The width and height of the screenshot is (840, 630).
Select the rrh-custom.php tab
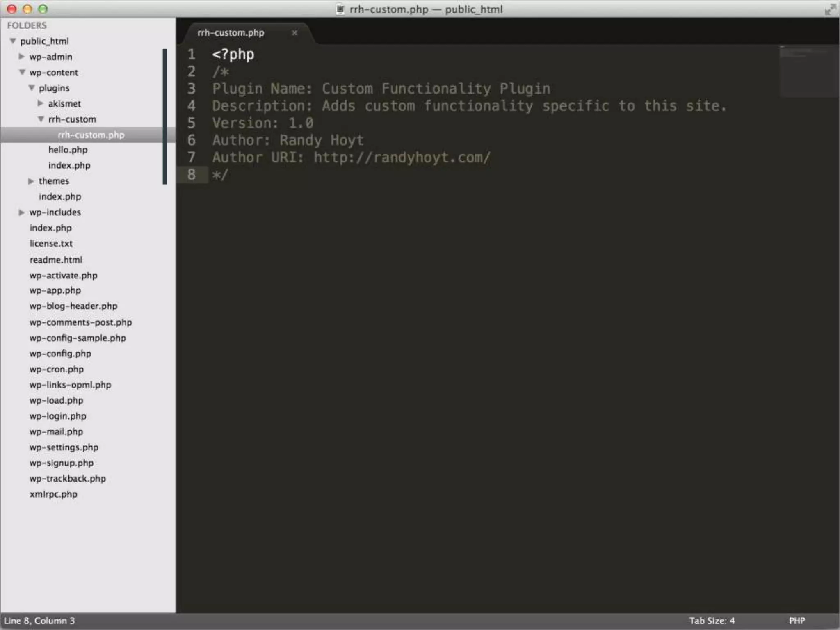(x=231, y=33)
